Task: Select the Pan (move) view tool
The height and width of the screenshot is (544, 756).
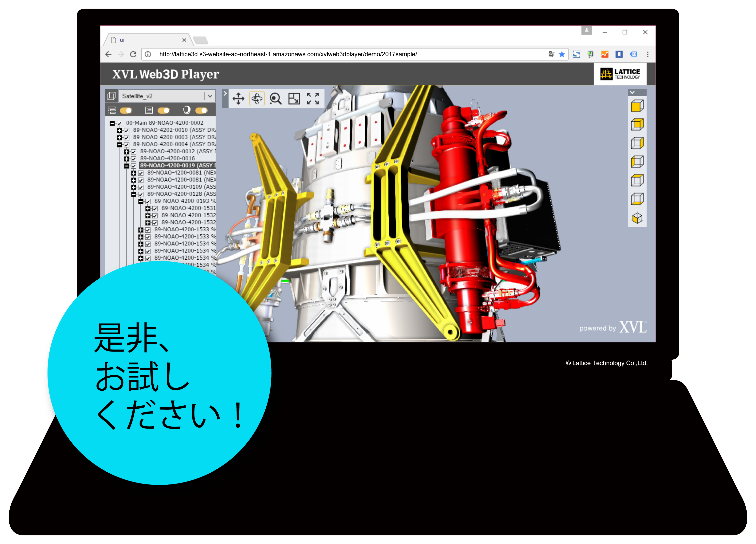Action: [x=238, y=99]
